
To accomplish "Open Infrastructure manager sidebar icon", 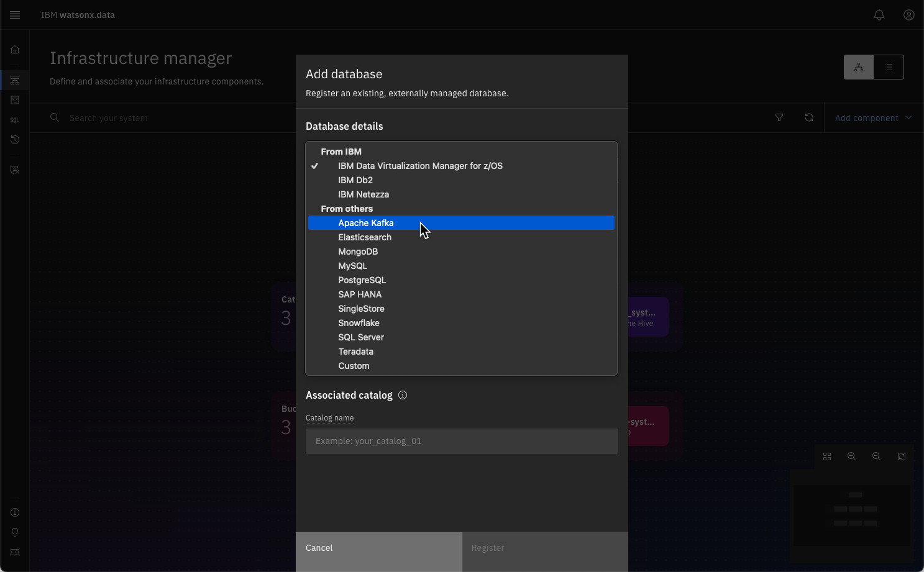I will click(15, 80).
